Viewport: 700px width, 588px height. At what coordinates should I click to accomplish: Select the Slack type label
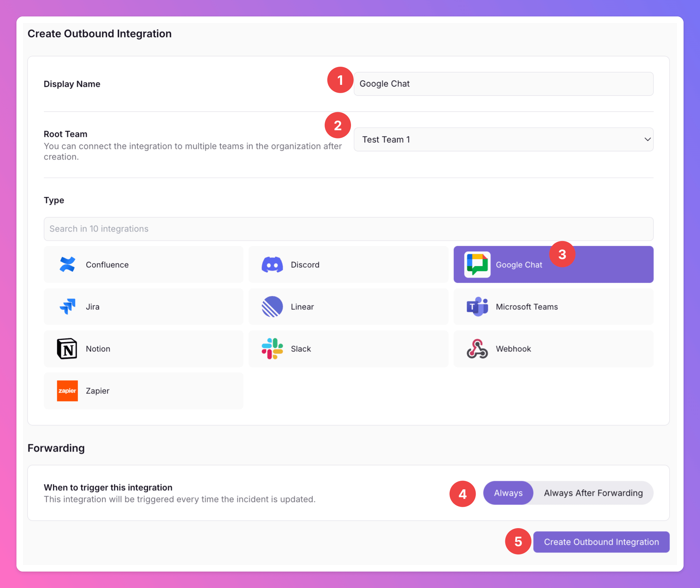301,349
